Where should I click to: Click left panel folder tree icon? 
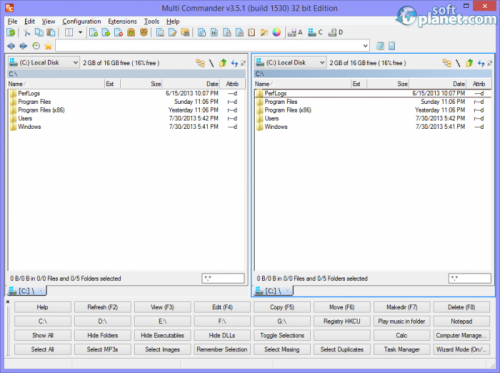click(200, 63)
